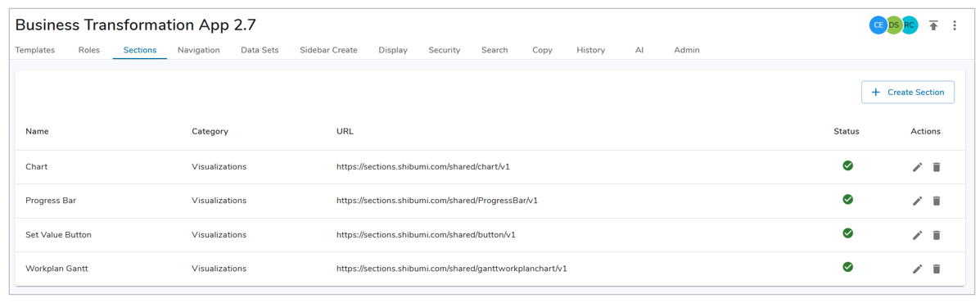980x303 pixels.
Task: Edit the Progress Bar section
Action: tap(917, 201)
